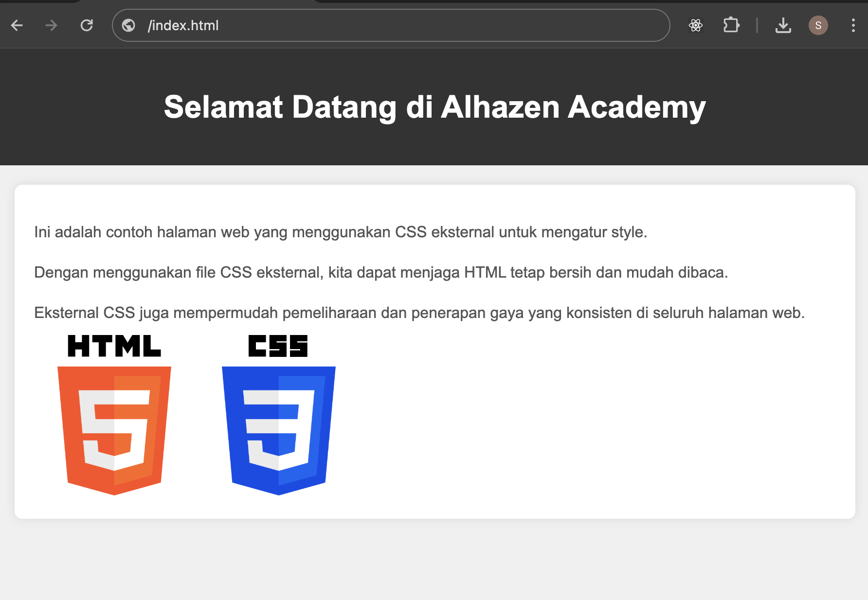Click the back navigation arrow
868x600 pixels.
(x=17, y=25)
